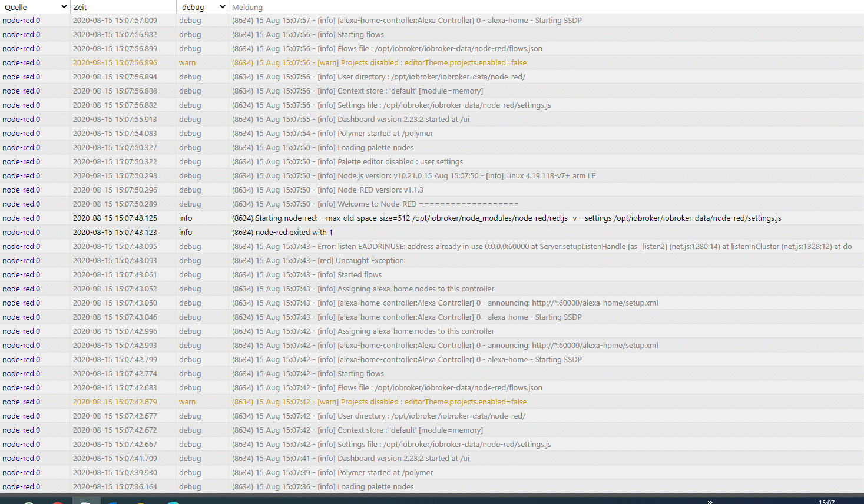Select the 15:07:56 Settings file settings.js message
Viewport: 864px width, 504px height.
pos(392,105)
